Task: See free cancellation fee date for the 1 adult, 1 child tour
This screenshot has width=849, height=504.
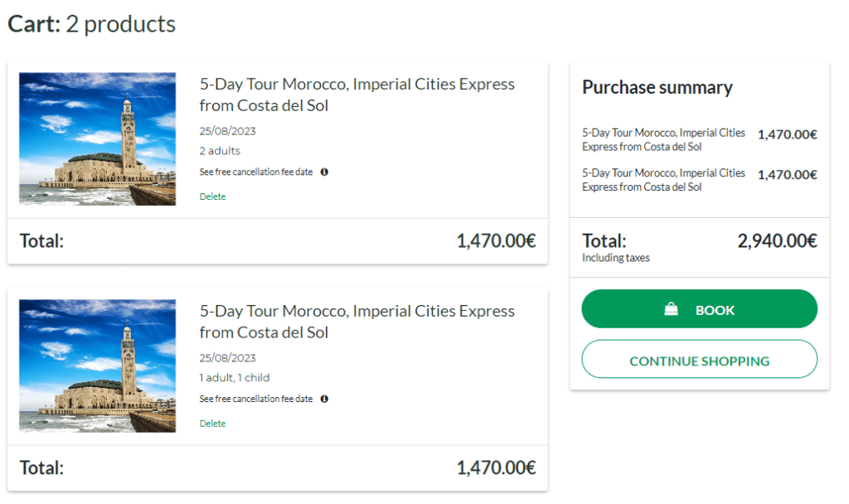Action: [256, 399]
